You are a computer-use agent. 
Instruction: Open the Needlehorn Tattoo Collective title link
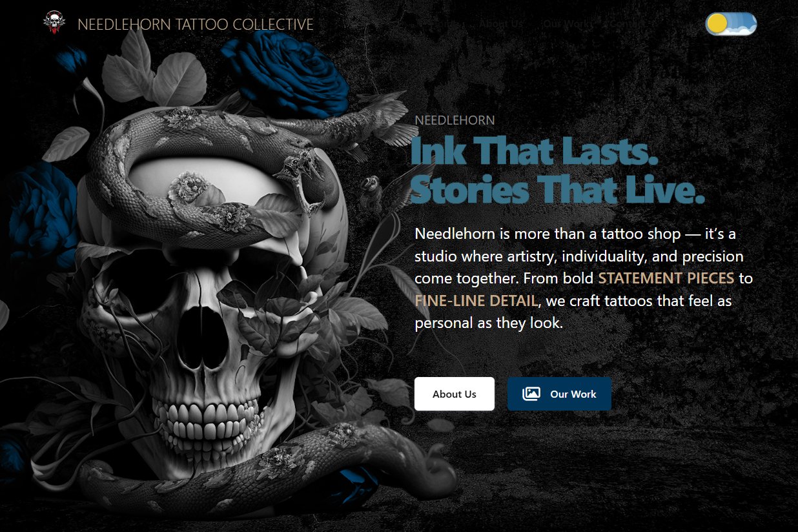coord(195,25)
